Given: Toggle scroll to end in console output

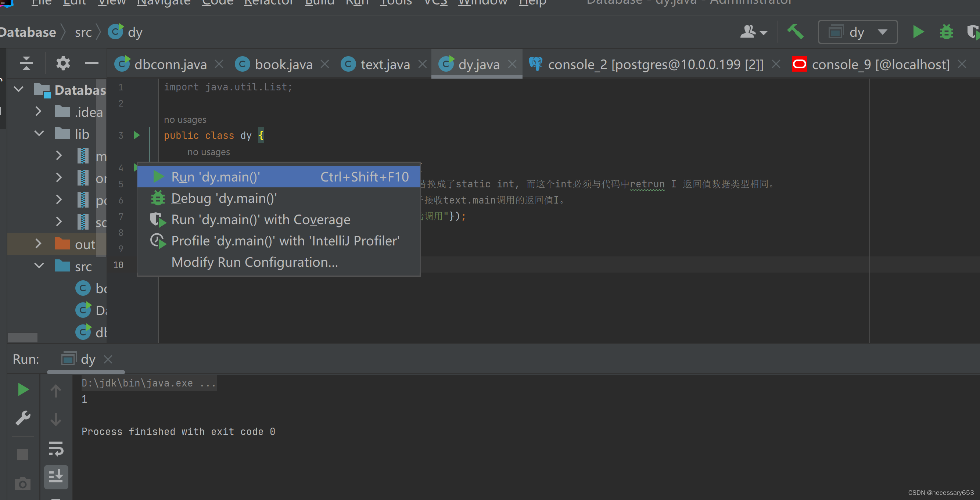Looking at the screenshot, I should point(56,477).
